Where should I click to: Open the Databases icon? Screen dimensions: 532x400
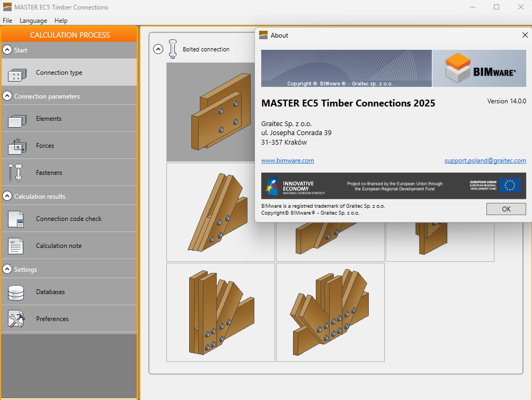16,292
